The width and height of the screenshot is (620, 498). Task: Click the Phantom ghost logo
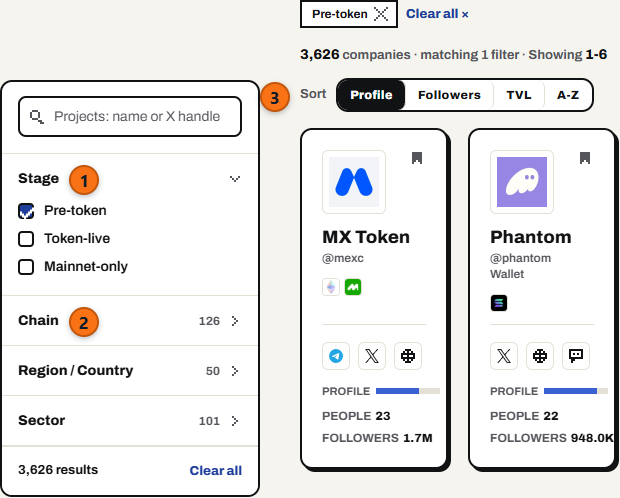[522, 182]
